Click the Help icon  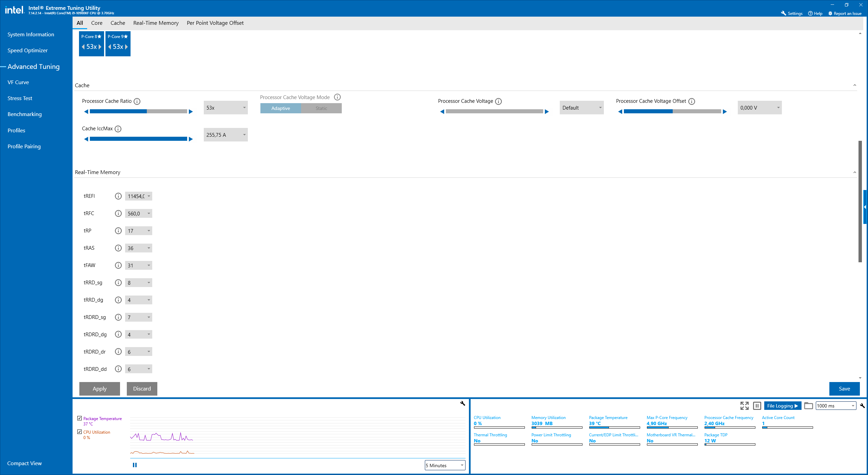(810, 13)
